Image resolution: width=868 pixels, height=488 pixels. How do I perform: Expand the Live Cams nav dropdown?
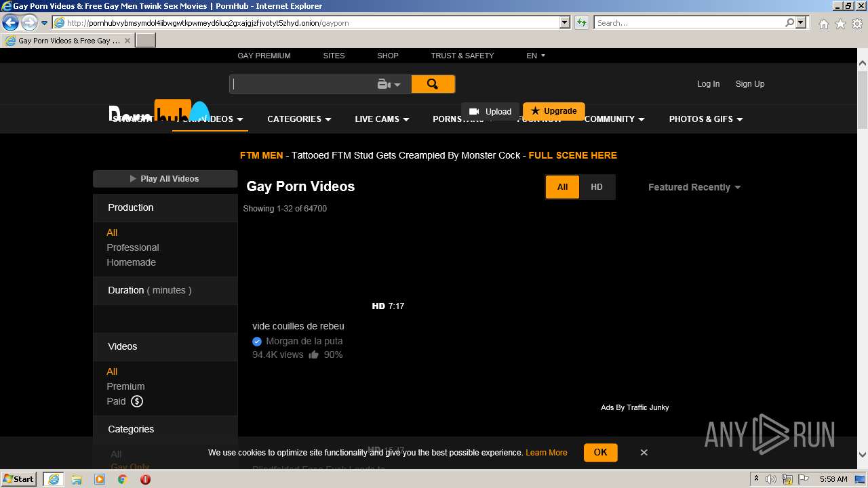pyautogui.click(x=382, y=119)
